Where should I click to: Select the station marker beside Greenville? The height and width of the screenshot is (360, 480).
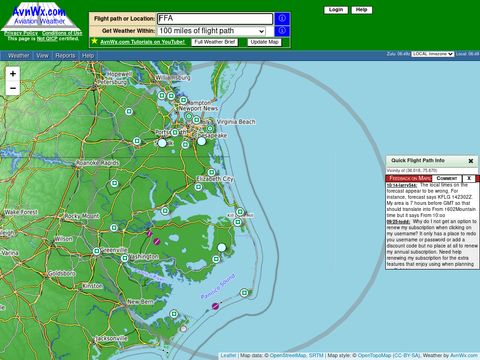click(97, 251)
